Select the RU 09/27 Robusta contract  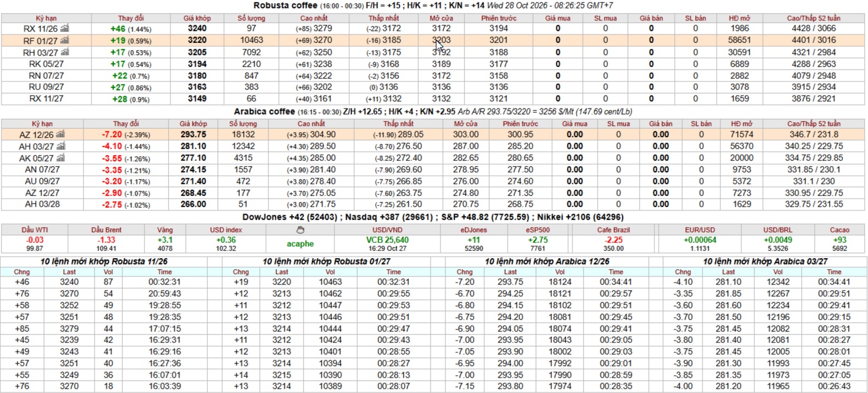coord(46,87)
